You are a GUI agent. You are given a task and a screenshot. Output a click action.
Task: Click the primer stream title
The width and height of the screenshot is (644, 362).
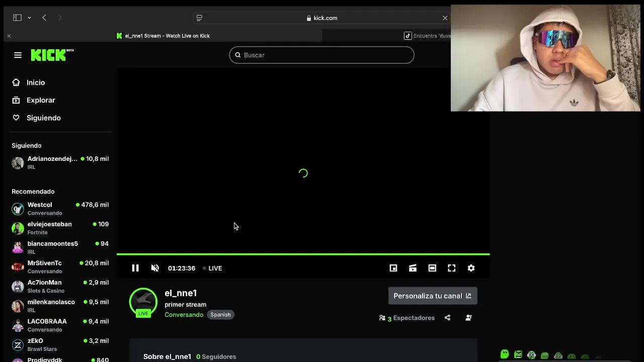click(x=185, y=304)
